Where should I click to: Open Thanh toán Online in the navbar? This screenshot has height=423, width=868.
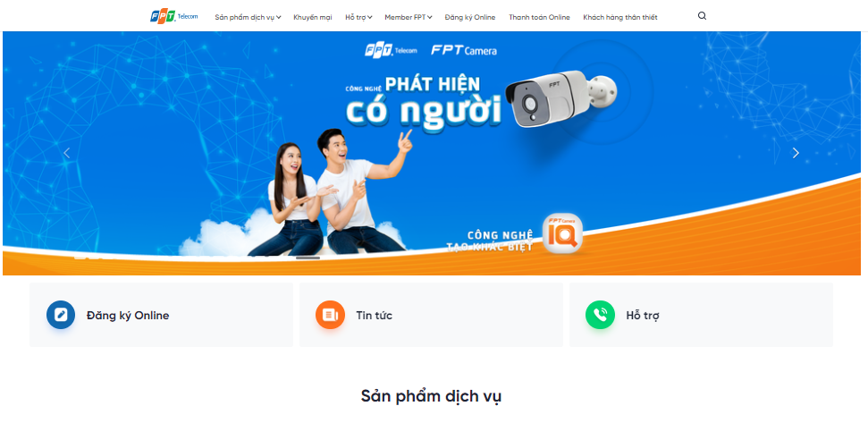pos(539,17)
